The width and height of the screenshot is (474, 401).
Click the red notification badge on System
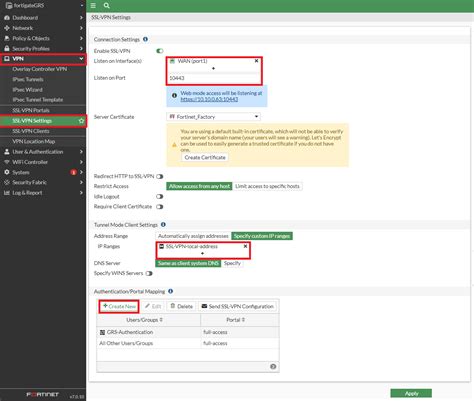point(73,172)
